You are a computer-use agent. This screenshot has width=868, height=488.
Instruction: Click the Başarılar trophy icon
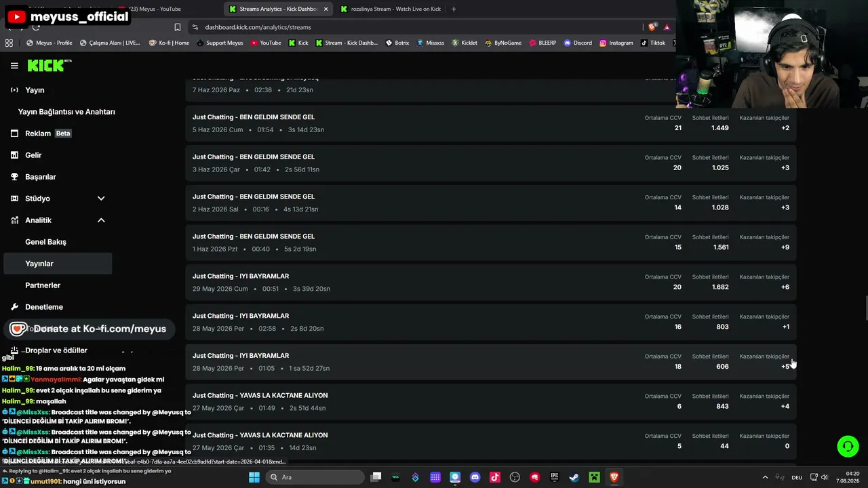pos(14,177)
